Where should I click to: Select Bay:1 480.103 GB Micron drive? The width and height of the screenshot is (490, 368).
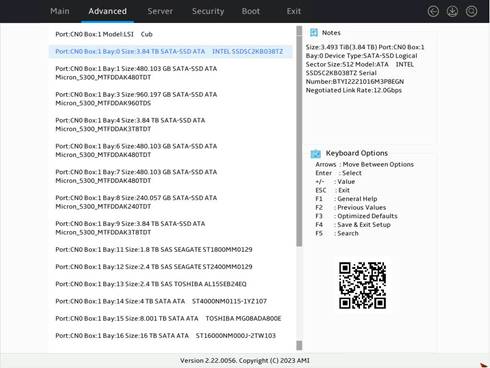coord(136,73)
